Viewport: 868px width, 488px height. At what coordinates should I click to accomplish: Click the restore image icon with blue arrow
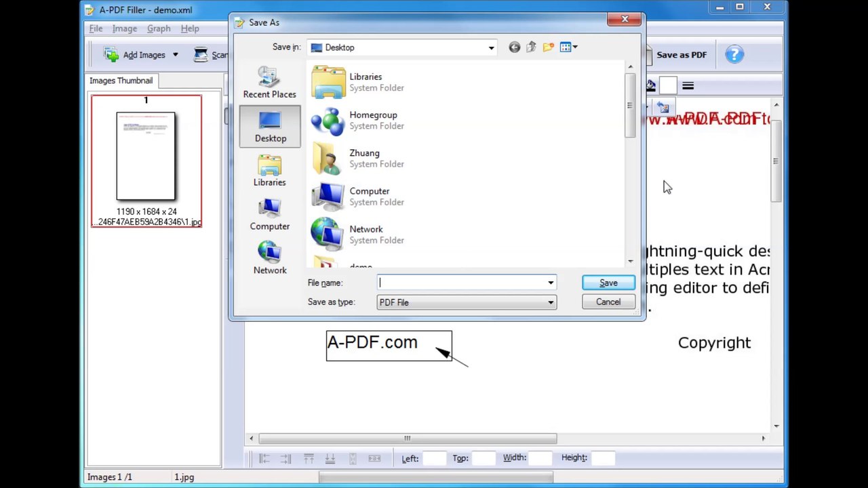[663, 107]
